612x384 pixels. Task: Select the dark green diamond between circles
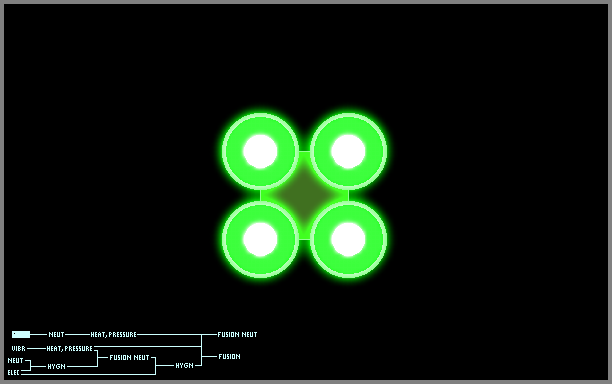click(304, 195)
